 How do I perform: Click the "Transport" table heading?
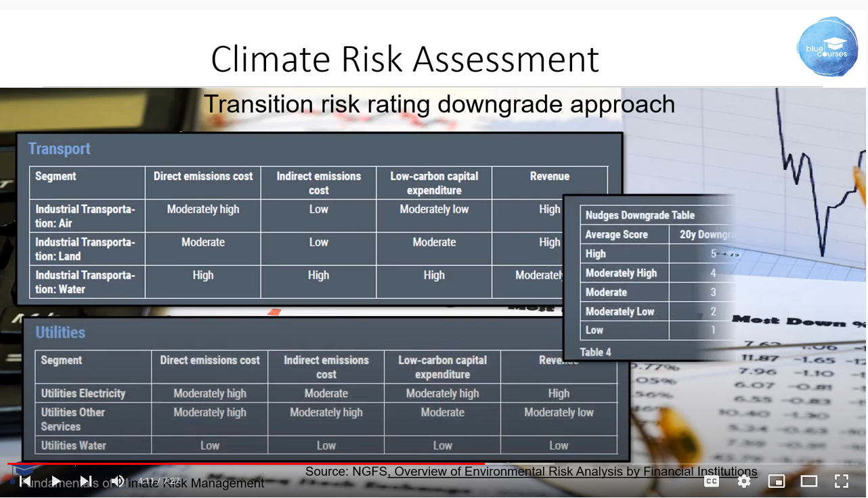tap(60, 149)
